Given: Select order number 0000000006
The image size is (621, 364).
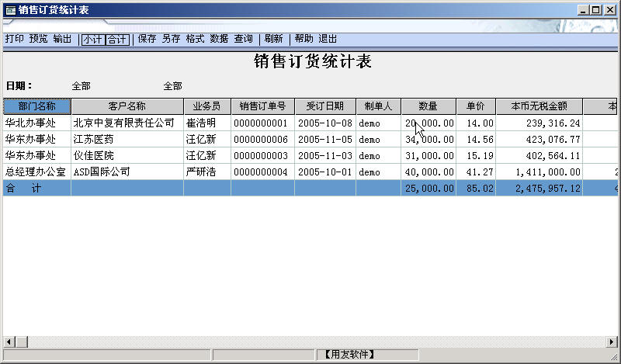Looking at the screenshot, I should click(x=262, y=140).
